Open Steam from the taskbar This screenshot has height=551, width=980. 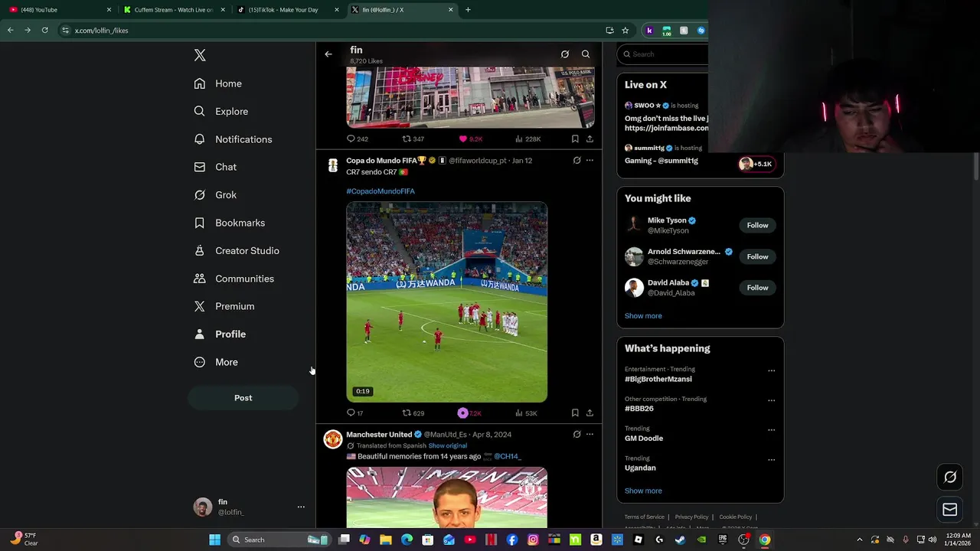tap(680, 540)
